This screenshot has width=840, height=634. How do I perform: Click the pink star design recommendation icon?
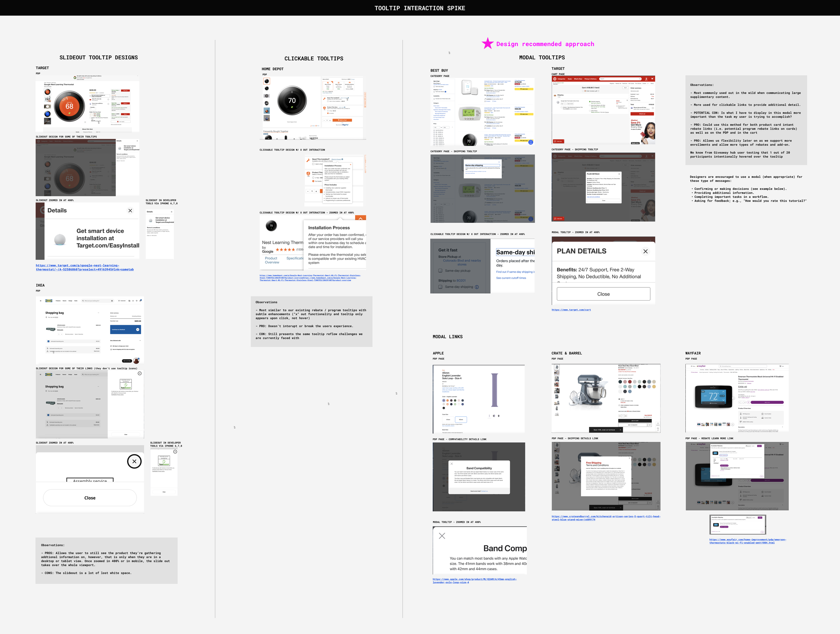[x=487, y=43]
